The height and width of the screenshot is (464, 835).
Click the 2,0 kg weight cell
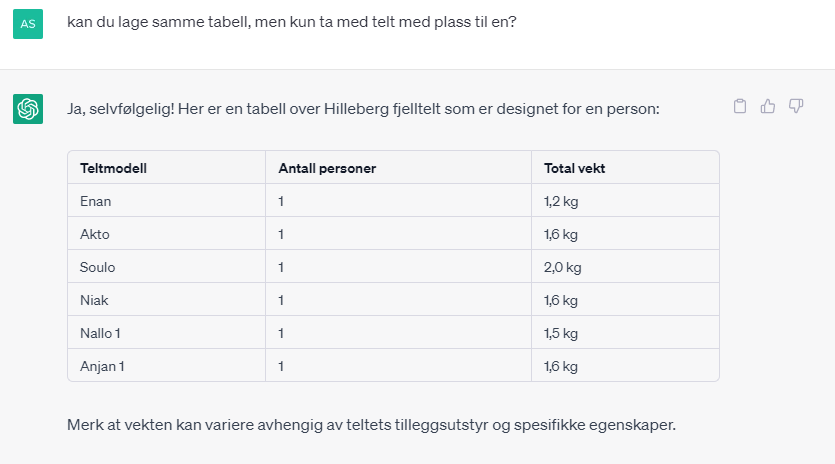[x=562, y=267]
